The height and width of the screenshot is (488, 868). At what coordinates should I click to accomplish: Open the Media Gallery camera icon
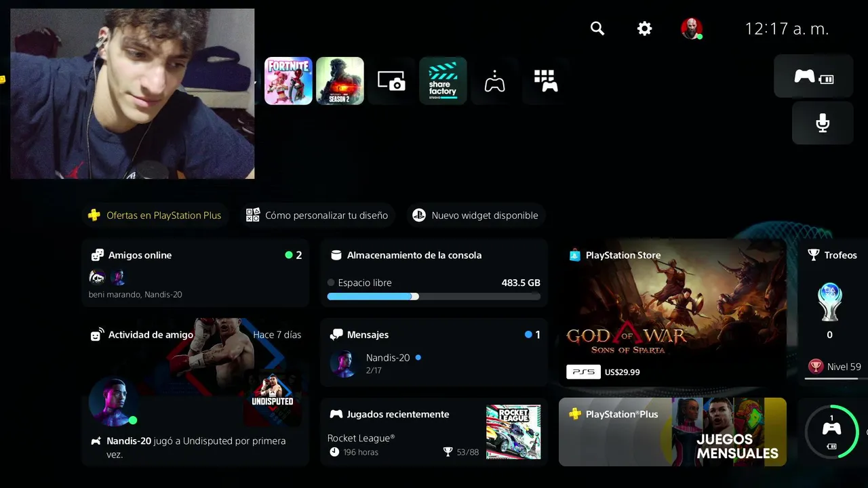point(391,81)
